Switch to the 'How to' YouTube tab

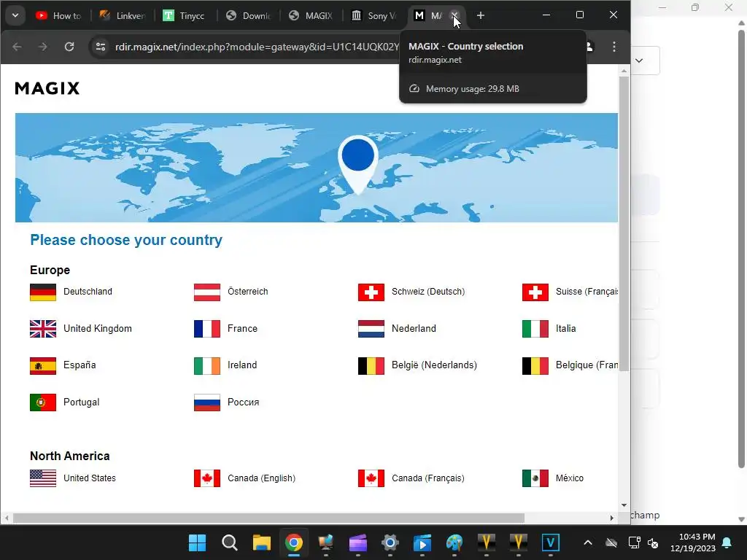point(59,16)
